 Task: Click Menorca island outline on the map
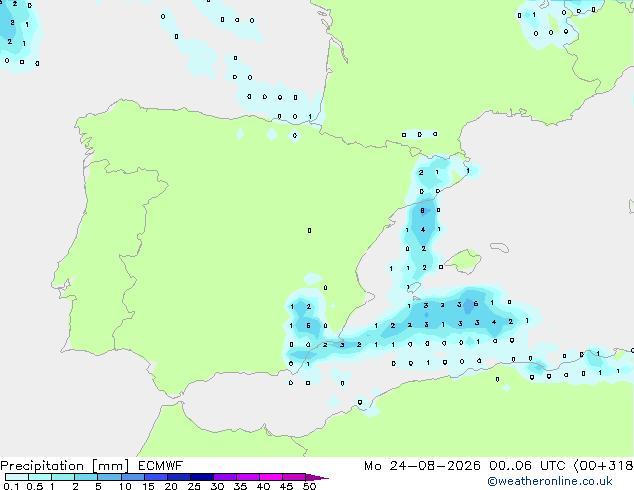[x=500, y=247]
